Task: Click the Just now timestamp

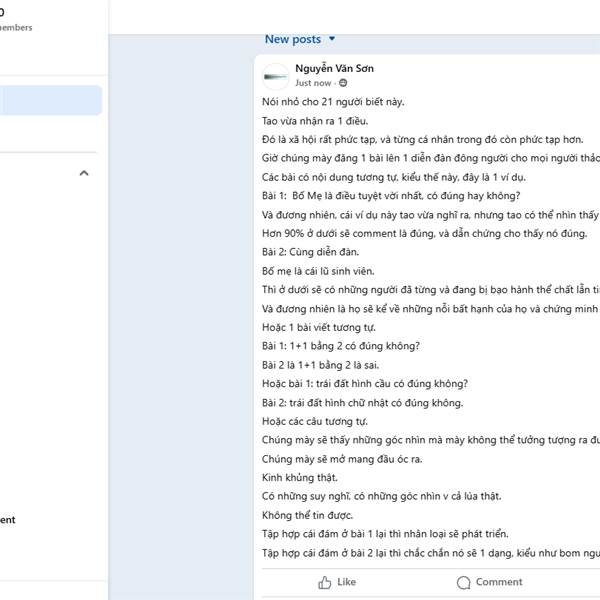Action: (x=313, y=83)
